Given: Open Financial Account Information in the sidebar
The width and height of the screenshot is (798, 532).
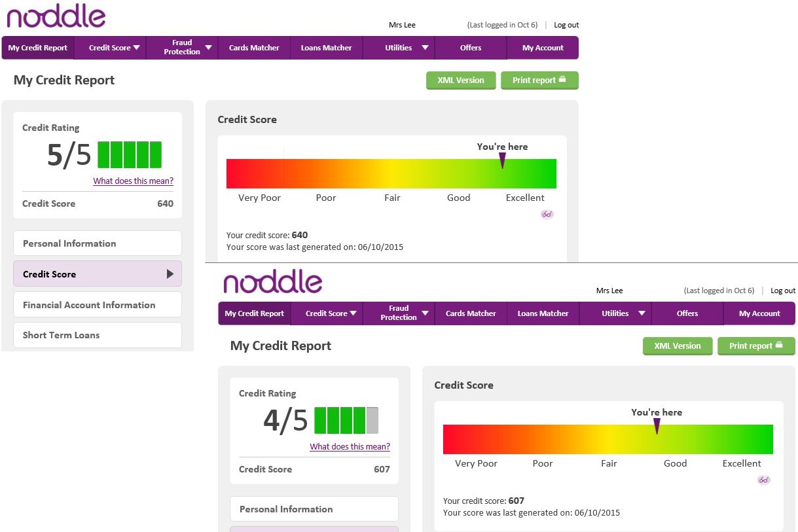Looking at the screenshot, I should [x=98, y=305].
